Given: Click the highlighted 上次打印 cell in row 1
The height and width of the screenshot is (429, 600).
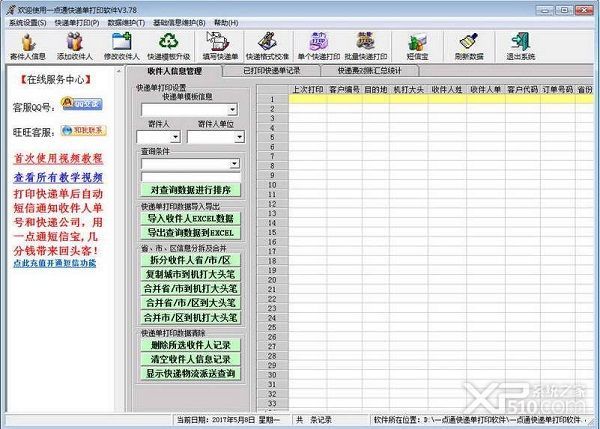Looking at the screenshot, I should pos(308,100).
